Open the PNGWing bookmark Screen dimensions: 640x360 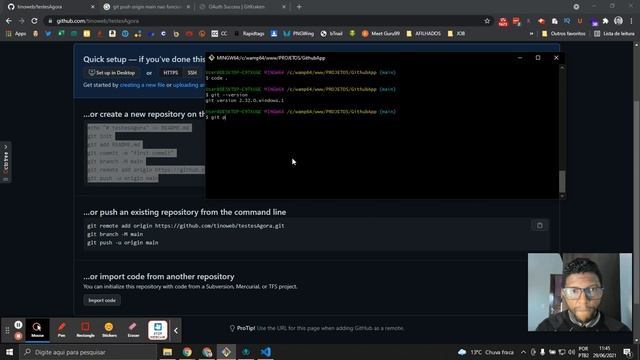click(299, 34)
